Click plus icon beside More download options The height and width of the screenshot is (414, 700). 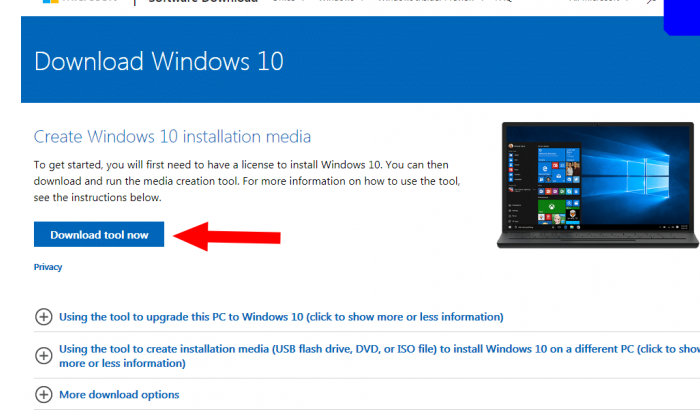coord(43,394)
